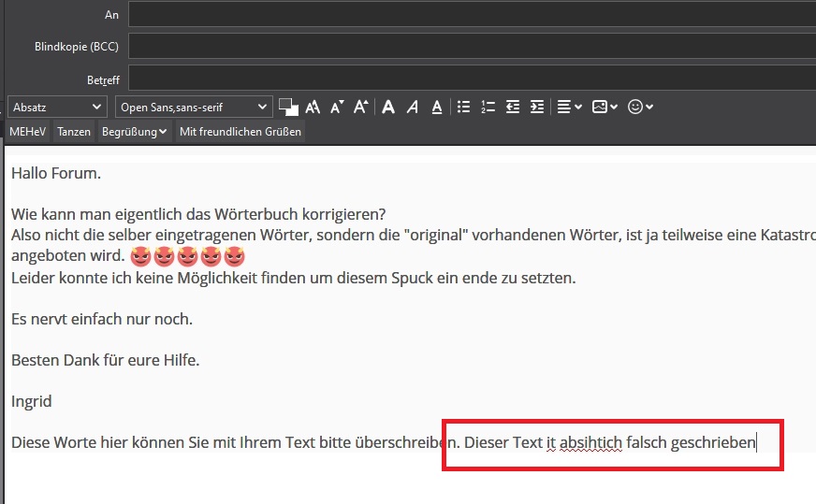Click the line Es nervt einfach nur noch.
The image size is (816, 504).
pyautogui.click(x=102, y=319)
